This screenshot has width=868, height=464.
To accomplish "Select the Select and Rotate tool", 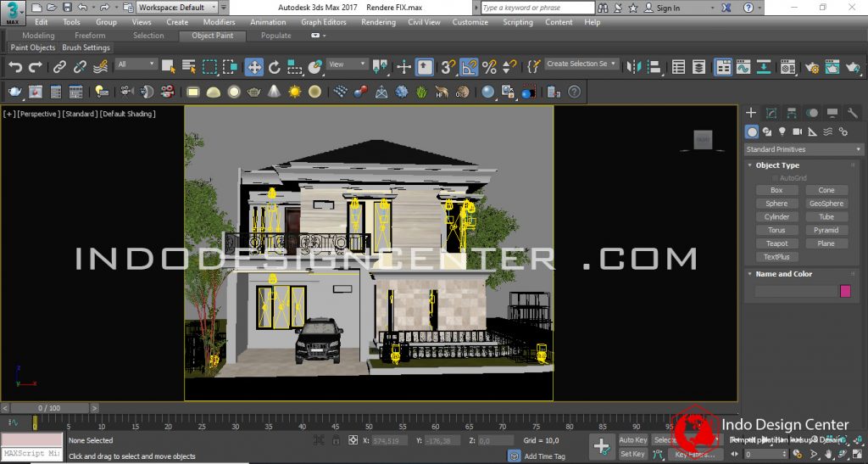I will (x=274, y=67).
